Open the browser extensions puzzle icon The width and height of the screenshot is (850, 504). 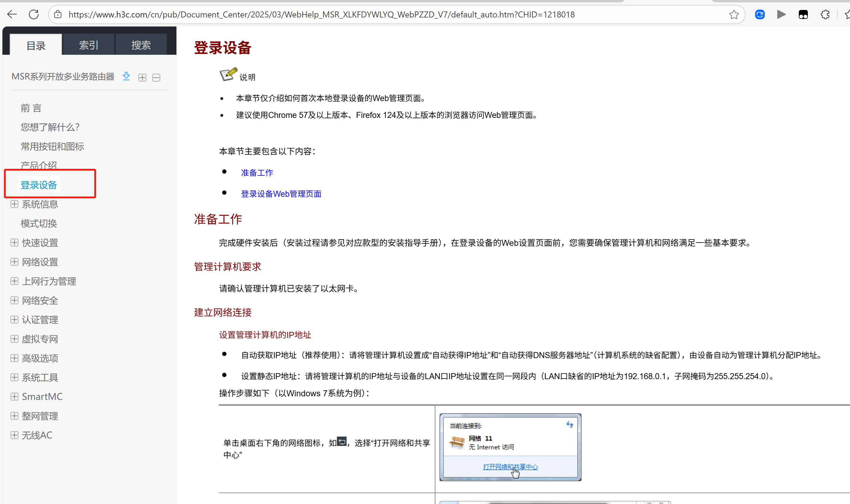pyautogui.click(x=825, y=14)
